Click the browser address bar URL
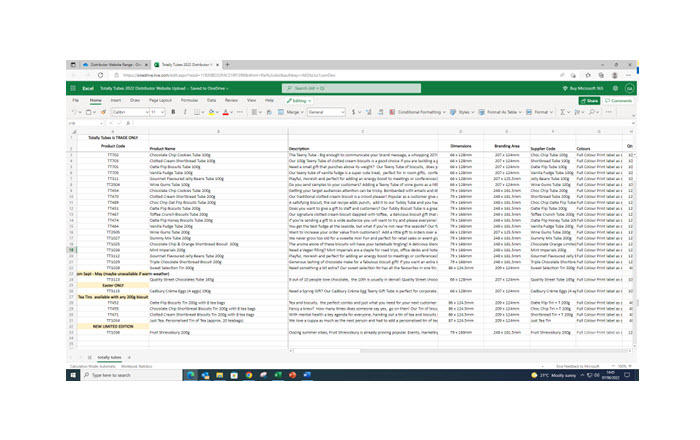Viewport: 700px width, 440px height. pos(229,75)
